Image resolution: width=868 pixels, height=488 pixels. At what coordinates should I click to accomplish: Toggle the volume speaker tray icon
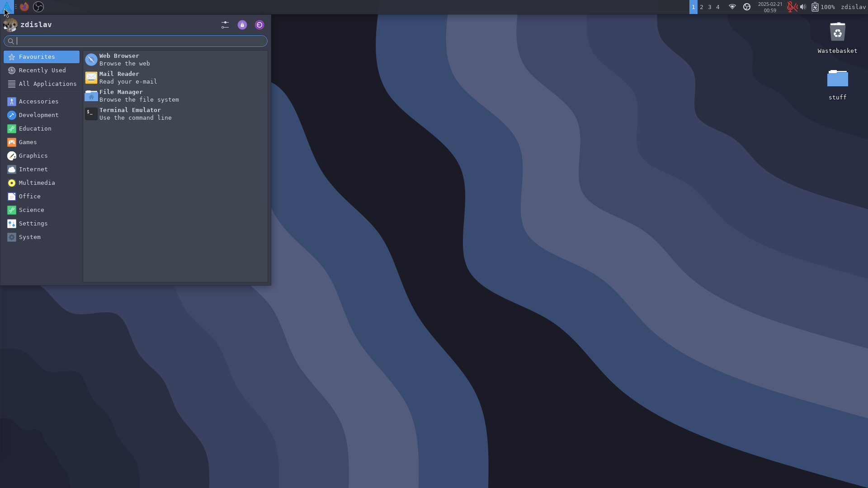point(803,7)
